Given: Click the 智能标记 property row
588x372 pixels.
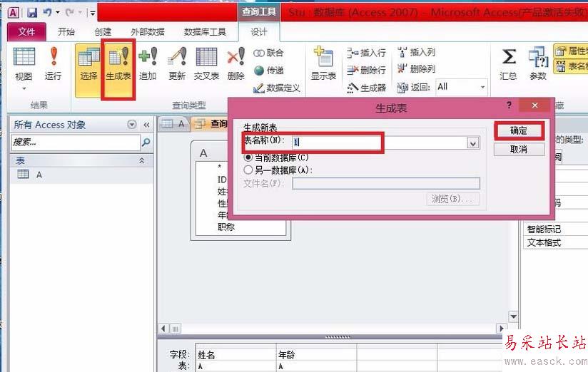Looking at the screenshot, I should point(555,229).
